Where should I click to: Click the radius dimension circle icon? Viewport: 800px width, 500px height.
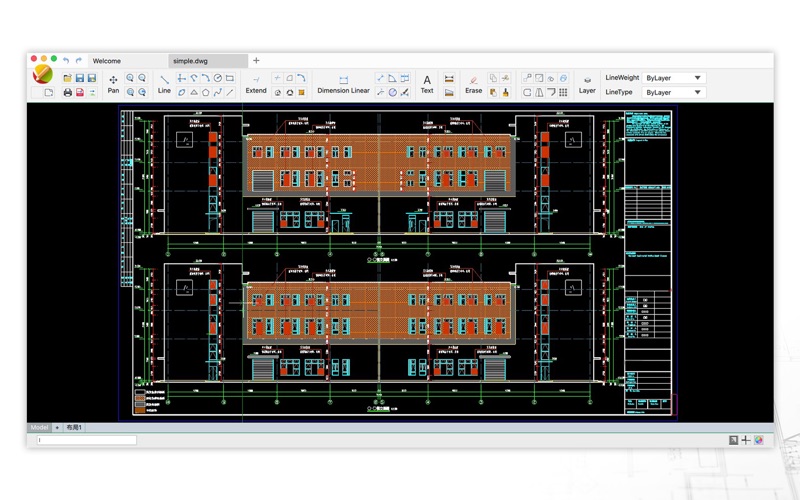(392, 92)
